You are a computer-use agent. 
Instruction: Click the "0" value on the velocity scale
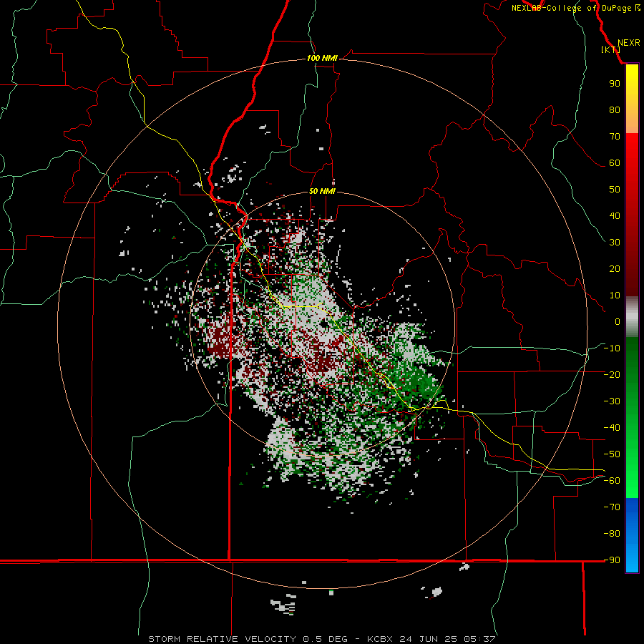(x=618, y=321)
